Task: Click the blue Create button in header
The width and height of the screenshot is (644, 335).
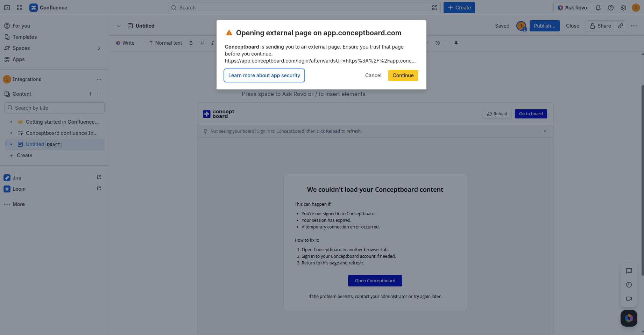Action: point(459,8)
